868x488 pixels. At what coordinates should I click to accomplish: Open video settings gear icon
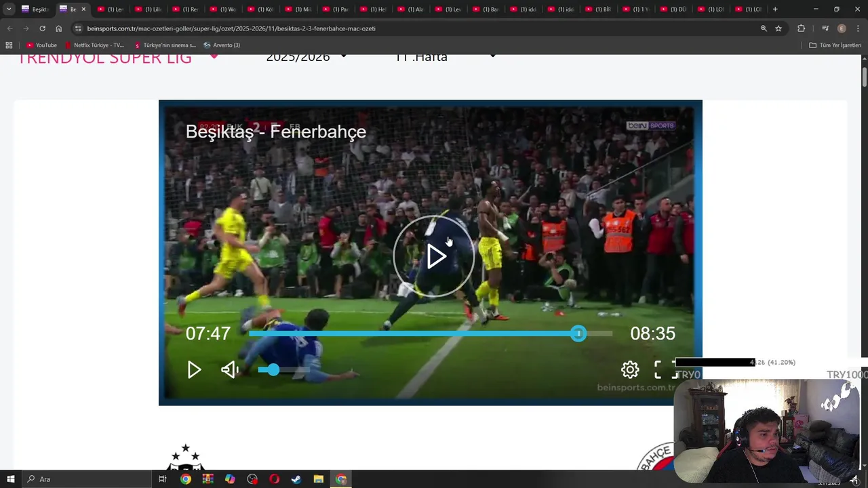pyautogui.click(x=630, y=369)
